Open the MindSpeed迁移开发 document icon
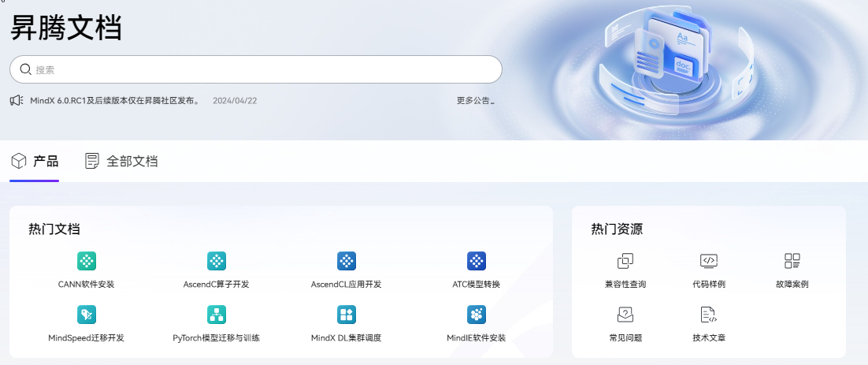 click(87, 315)
